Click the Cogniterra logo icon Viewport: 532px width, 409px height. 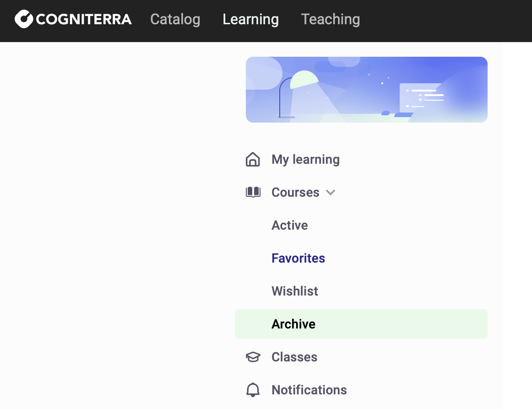pos(24,19)
